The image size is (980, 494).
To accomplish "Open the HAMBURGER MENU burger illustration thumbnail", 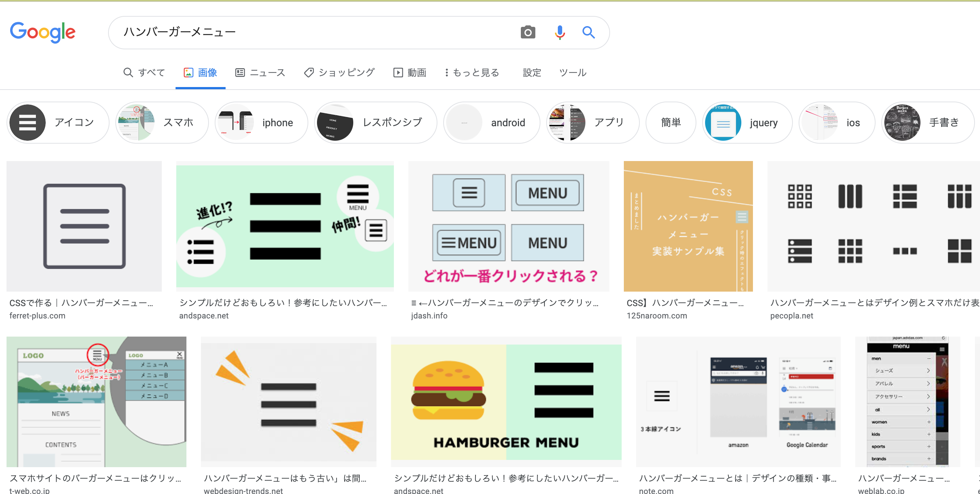I will pyautogui.click(x=506, y=402).
